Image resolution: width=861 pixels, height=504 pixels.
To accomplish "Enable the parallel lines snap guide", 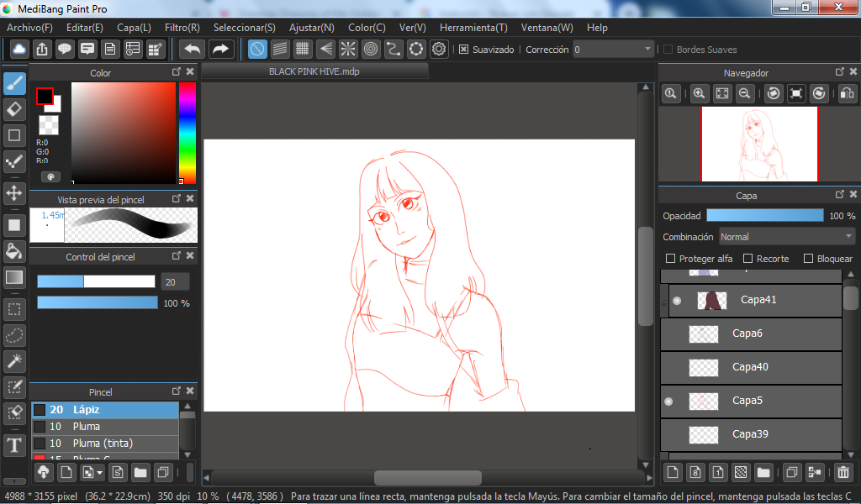I will point(280,50).
